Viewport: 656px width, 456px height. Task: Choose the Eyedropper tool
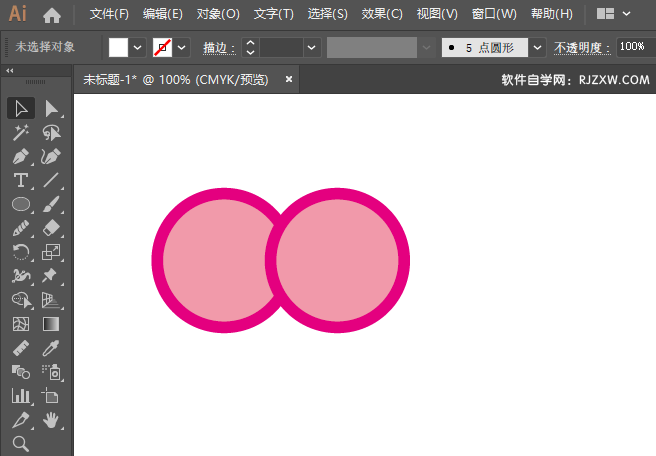[51, 348]
